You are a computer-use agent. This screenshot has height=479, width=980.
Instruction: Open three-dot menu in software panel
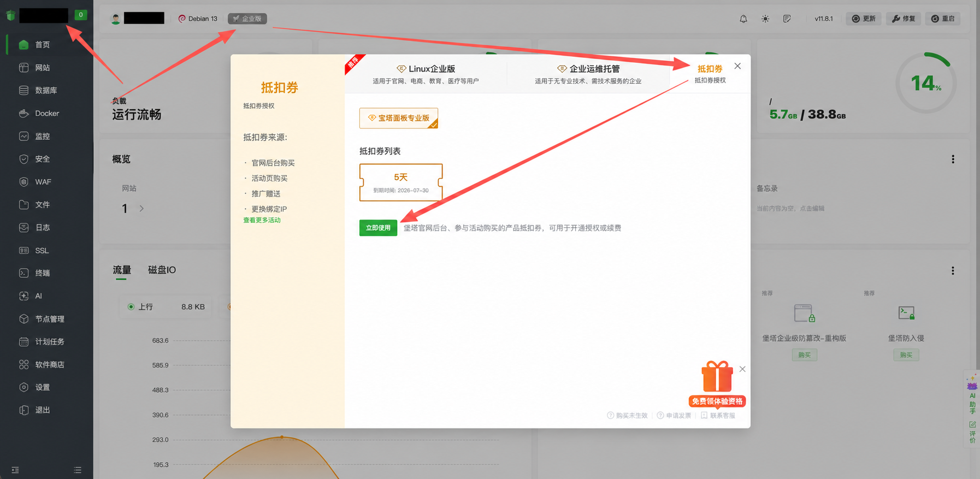point(953,271)
